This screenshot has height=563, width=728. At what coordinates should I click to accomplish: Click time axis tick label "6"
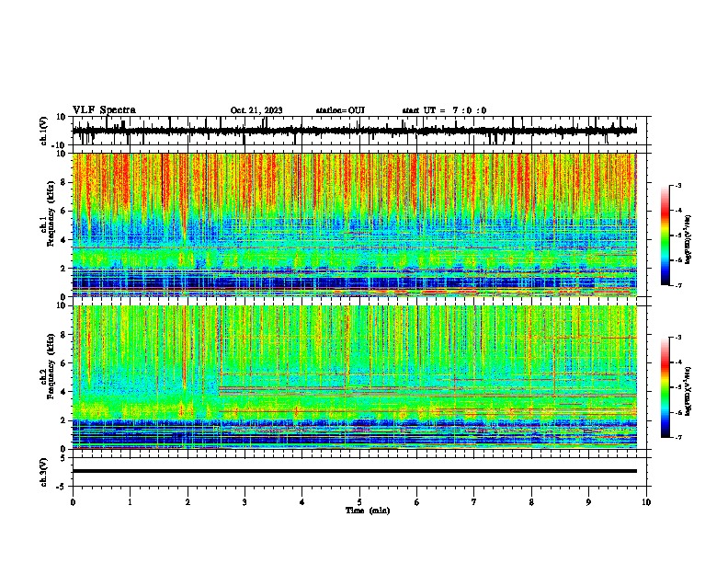[x=417, y=502]
